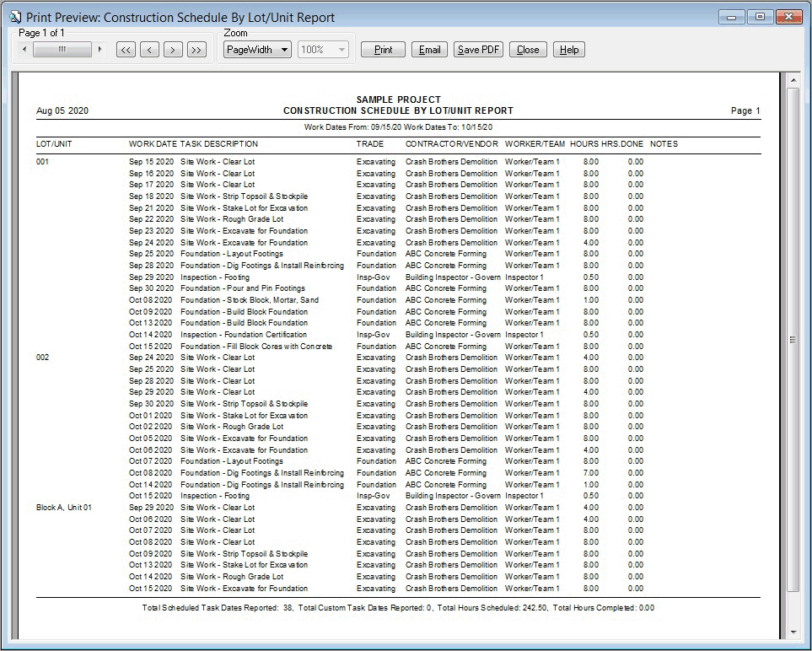Open Help for the print preview
This screenshot has width=812, height=651.
[x=569, y=50]
